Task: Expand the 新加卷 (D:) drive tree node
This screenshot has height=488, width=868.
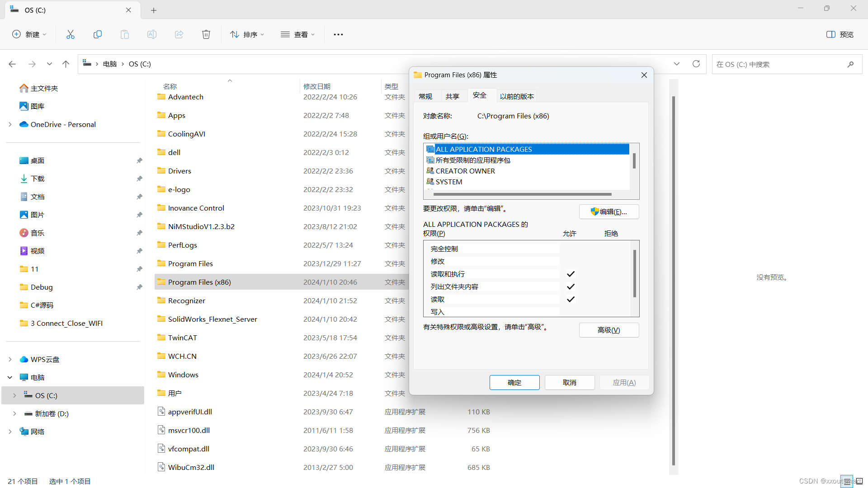Action: click(14, 413)
